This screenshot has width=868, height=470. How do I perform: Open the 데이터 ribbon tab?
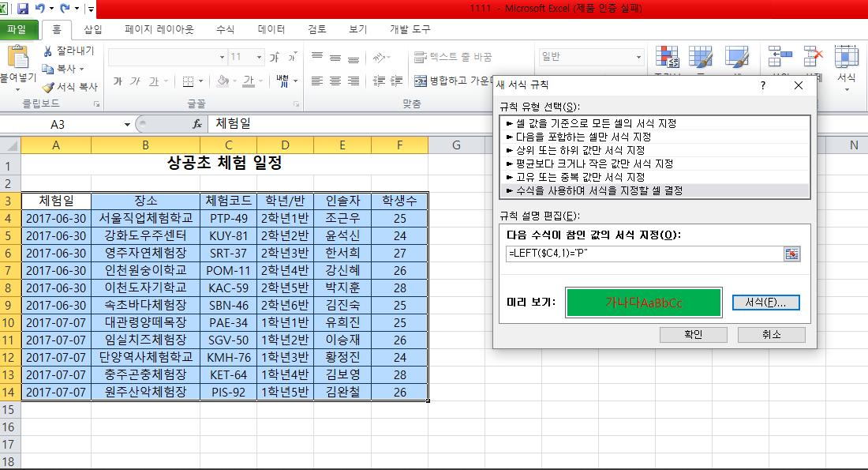pos(271,29)
